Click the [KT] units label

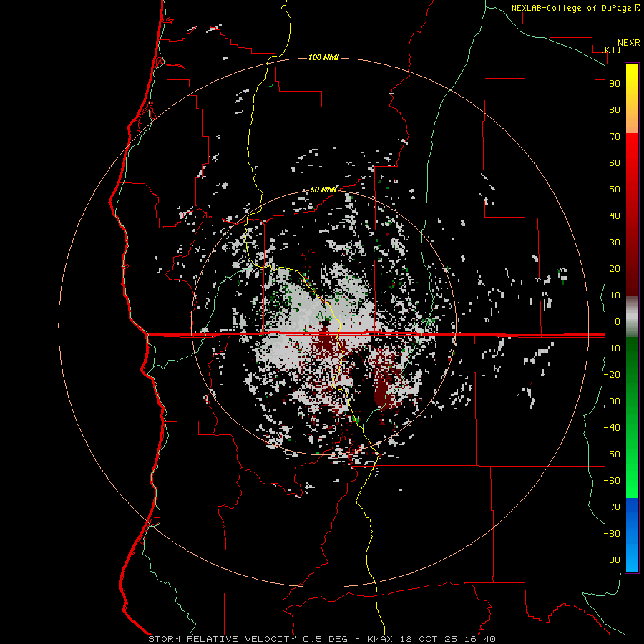[x=611, y=49]
